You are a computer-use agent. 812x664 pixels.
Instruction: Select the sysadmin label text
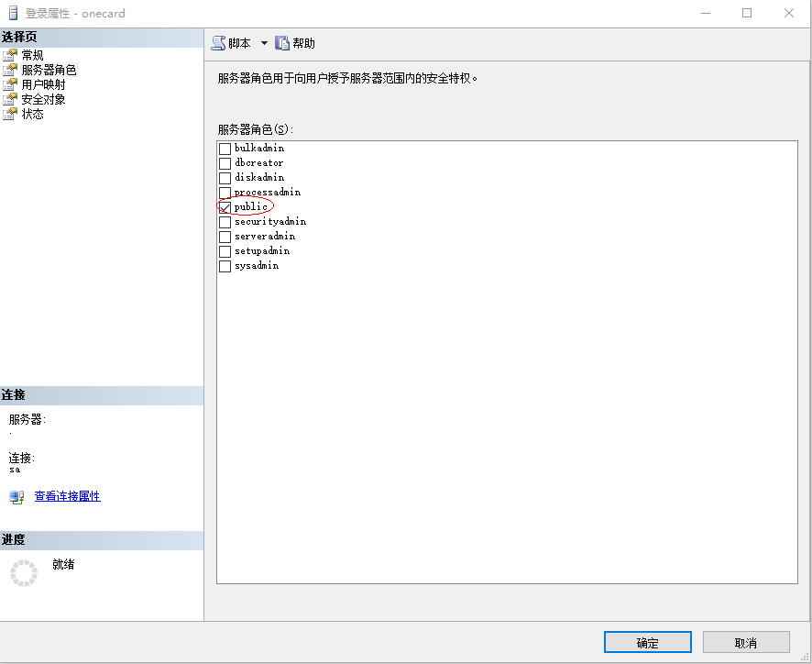coord(257,266)
